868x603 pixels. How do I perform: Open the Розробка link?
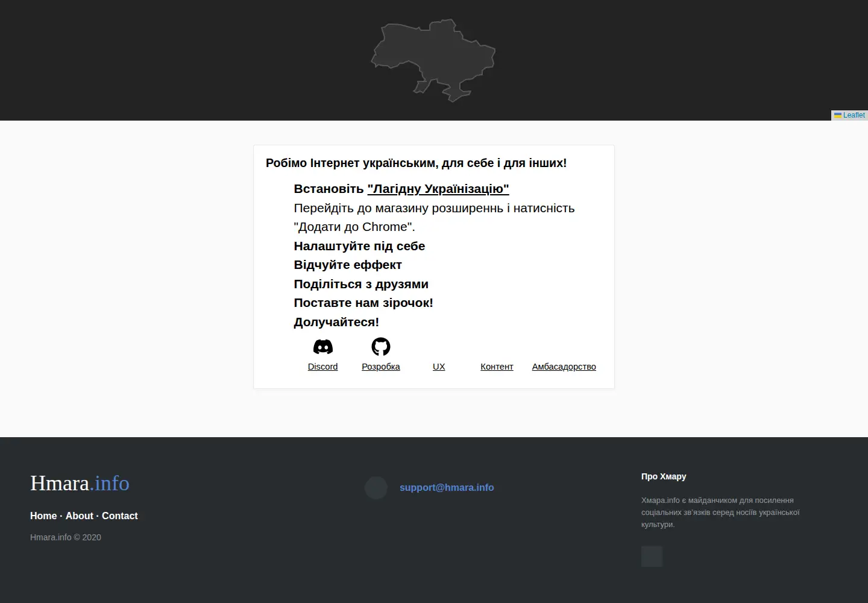pyautogui.click(x=381, y=367)
